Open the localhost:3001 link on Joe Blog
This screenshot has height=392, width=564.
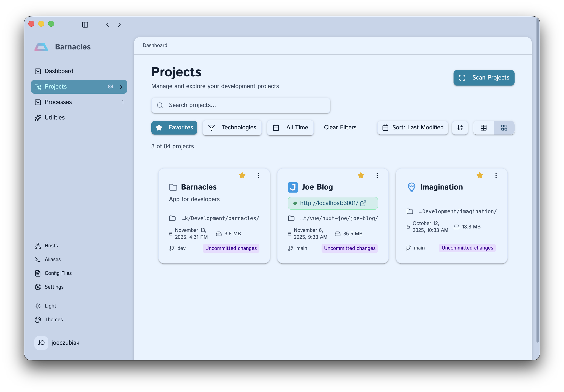point(329,203)
